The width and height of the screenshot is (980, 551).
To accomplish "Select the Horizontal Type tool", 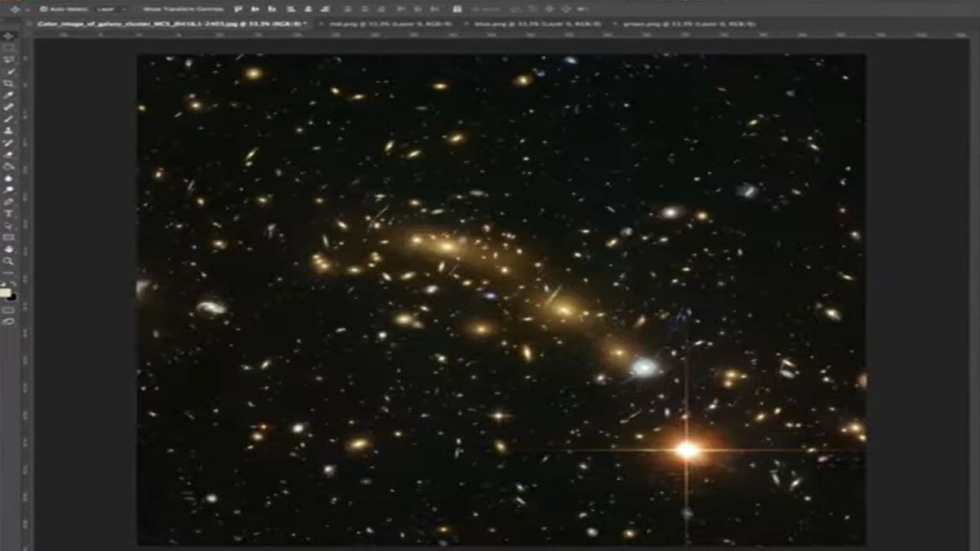I will click(8, 213).
